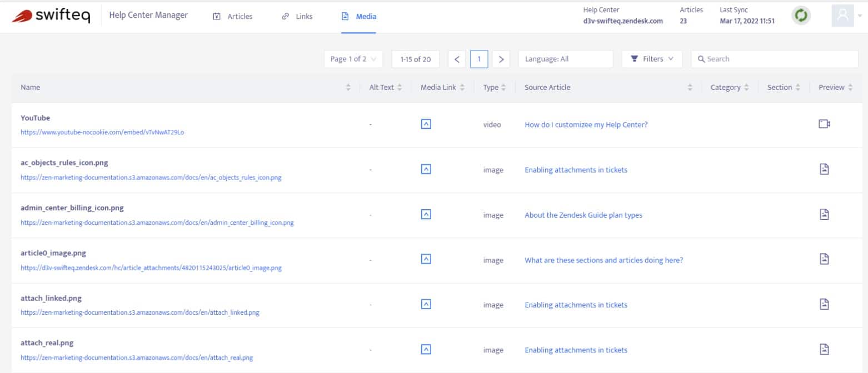Click the green sync refresh icon

coord(801,16)
